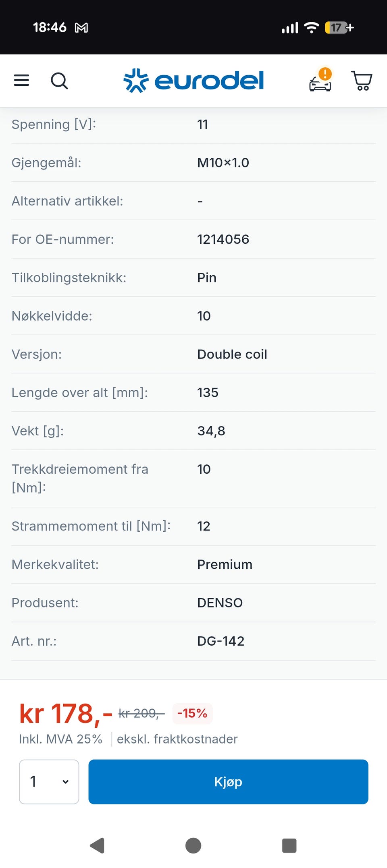Go to Eurodel home via logo
Viewport: 387px width, 868px height.
(193, 81)
